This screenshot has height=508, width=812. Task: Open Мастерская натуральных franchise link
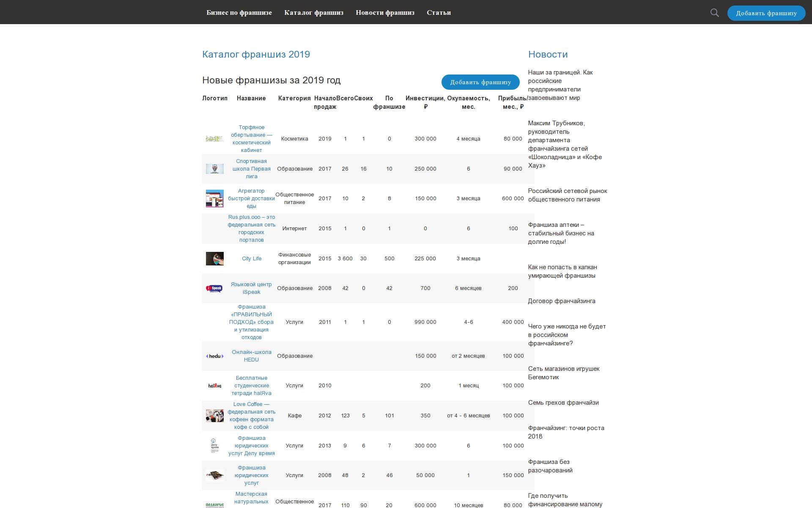point(252,498)
